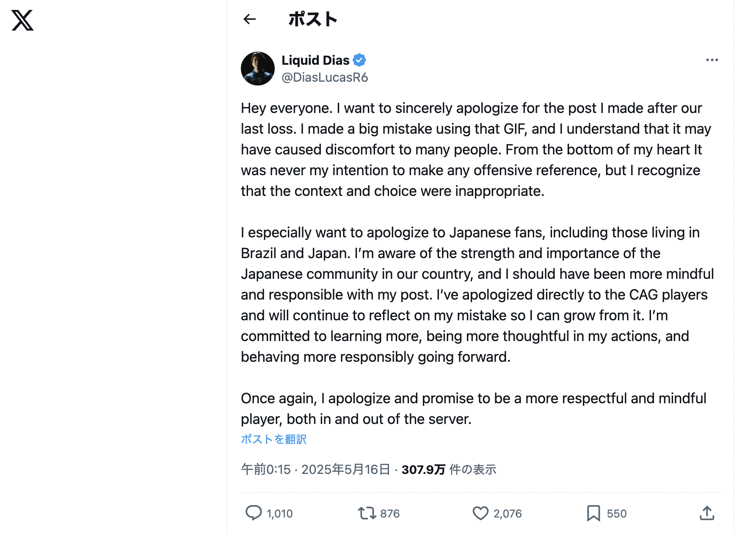Click the 2,076 likes count
Viewport: 756px width, 534px height.
[x=508, y=514]
